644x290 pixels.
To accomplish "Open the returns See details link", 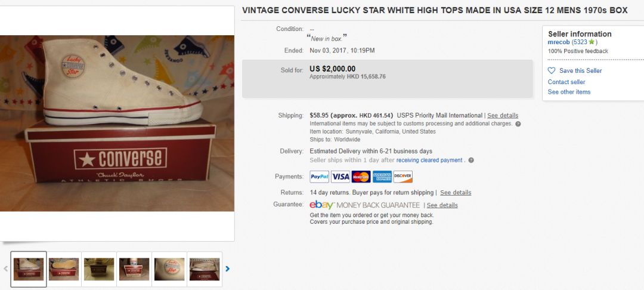I will 456,193.
